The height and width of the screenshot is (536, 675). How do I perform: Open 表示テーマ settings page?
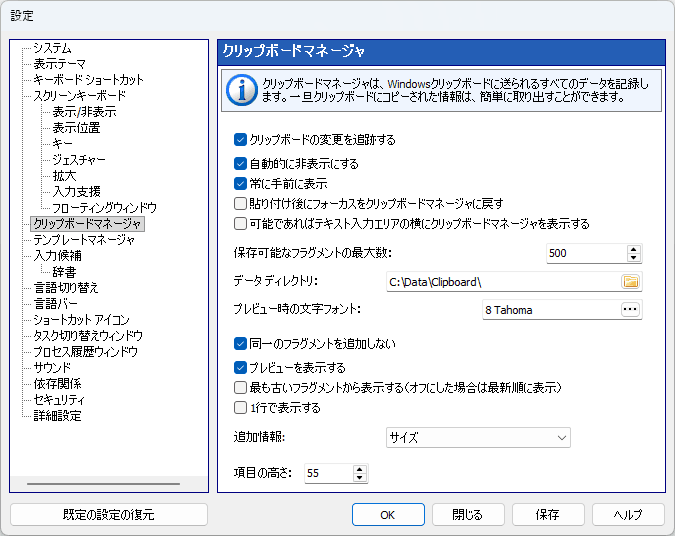coord(59,64)
